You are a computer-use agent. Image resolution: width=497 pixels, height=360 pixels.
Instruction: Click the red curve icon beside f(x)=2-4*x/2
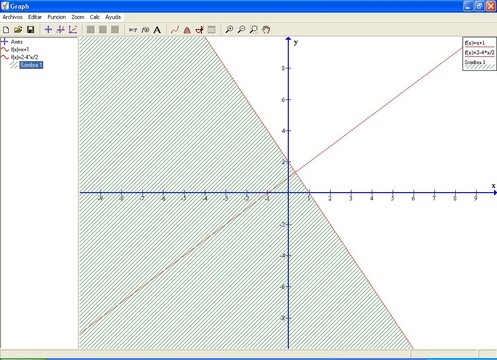click(x=5, y=57)
